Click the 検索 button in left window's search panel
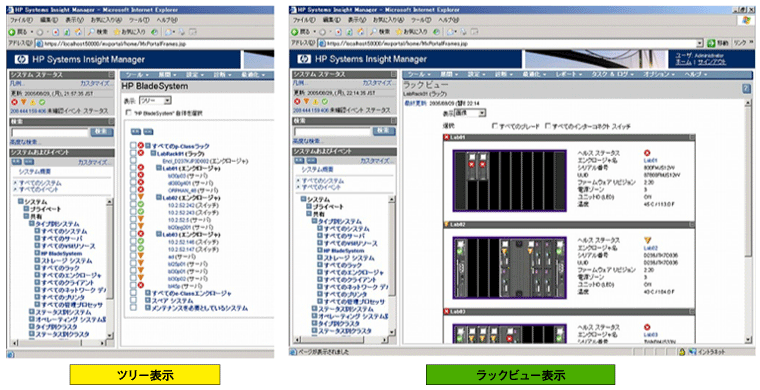The height and width of the screenshot is (390, 760). [102, 132]
